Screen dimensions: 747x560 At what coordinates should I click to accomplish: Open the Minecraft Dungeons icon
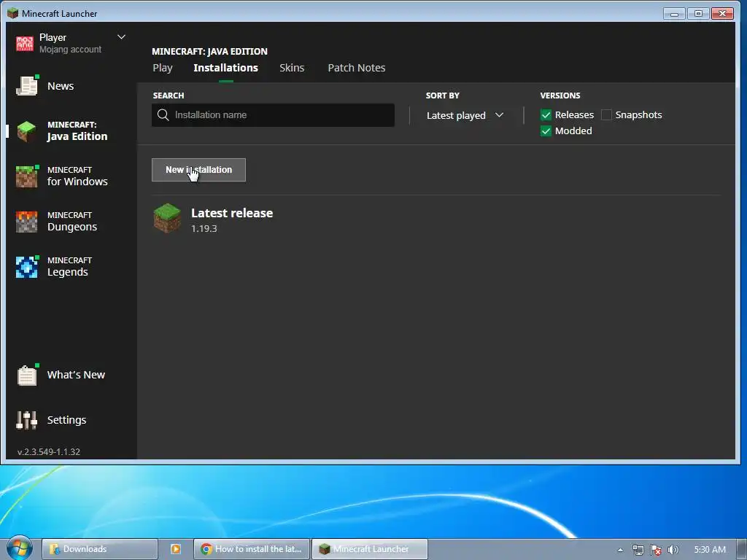coord(27,222)
